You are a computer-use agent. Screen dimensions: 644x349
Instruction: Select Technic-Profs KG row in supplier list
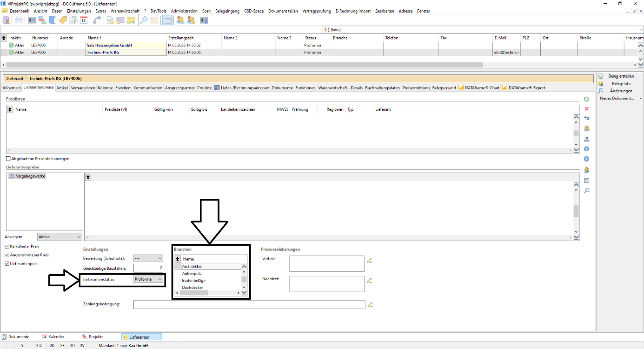click(319, 52)
